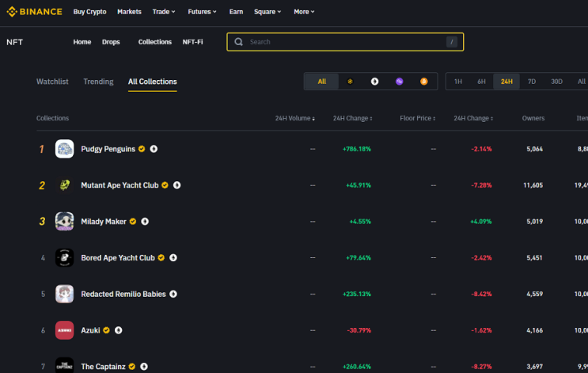Expand the Square menu

tap(267, 12)
